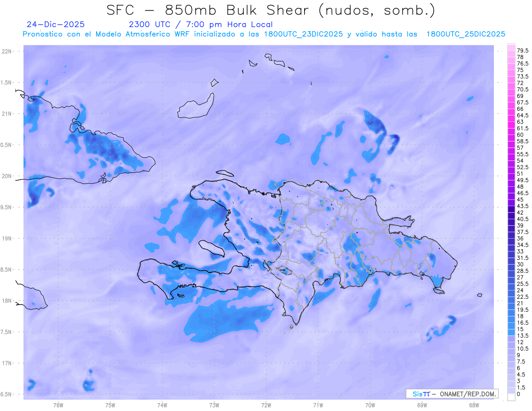Click the legend value '48'
The image size is (532, 411).
click(520, 187)
